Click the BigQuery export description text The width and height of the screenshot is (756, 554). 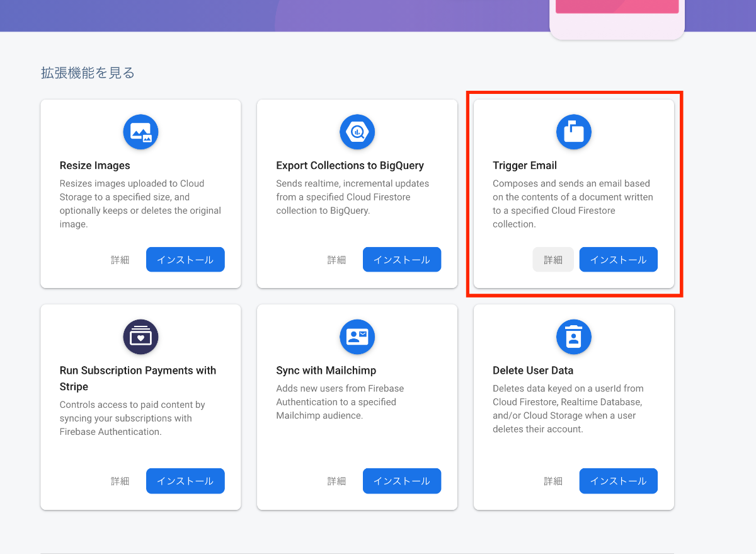pyautogui.click(x=353, y=197)
